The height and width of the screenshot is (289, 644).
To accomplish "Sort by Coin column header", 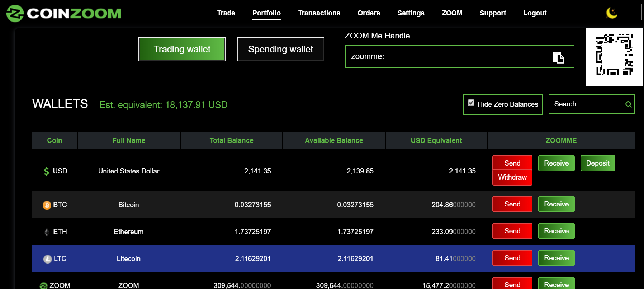I will (x=55, y=140).
